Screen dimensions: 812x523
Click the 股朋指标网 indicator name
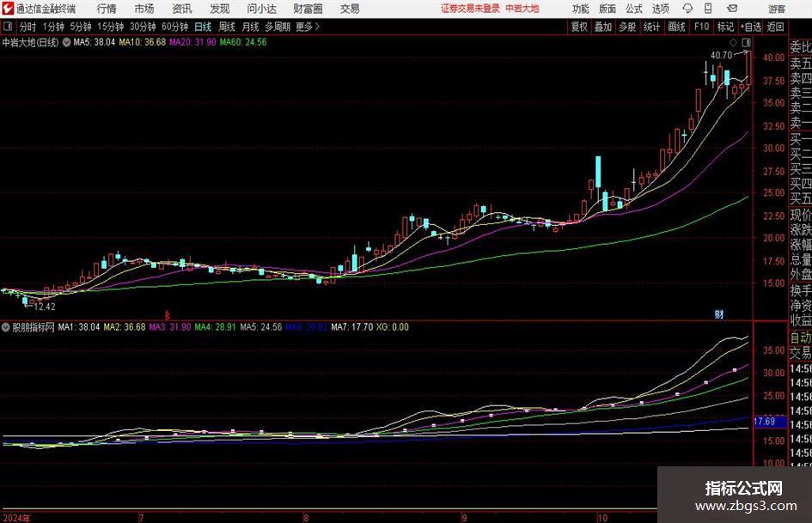coord(34,327)
